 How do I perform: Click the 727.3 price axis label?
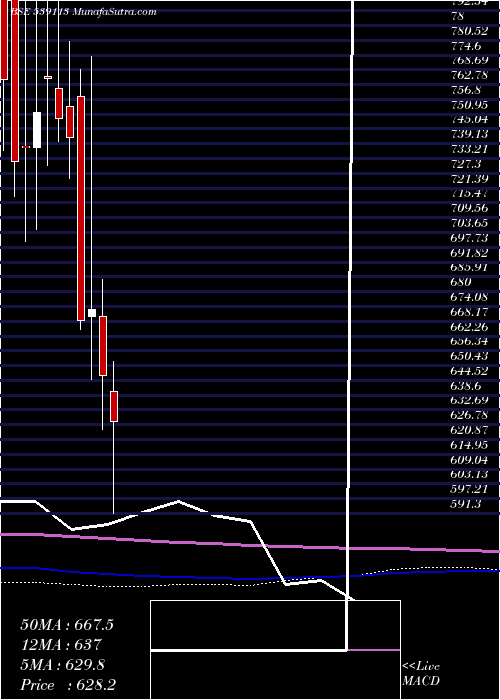(466, 163)
